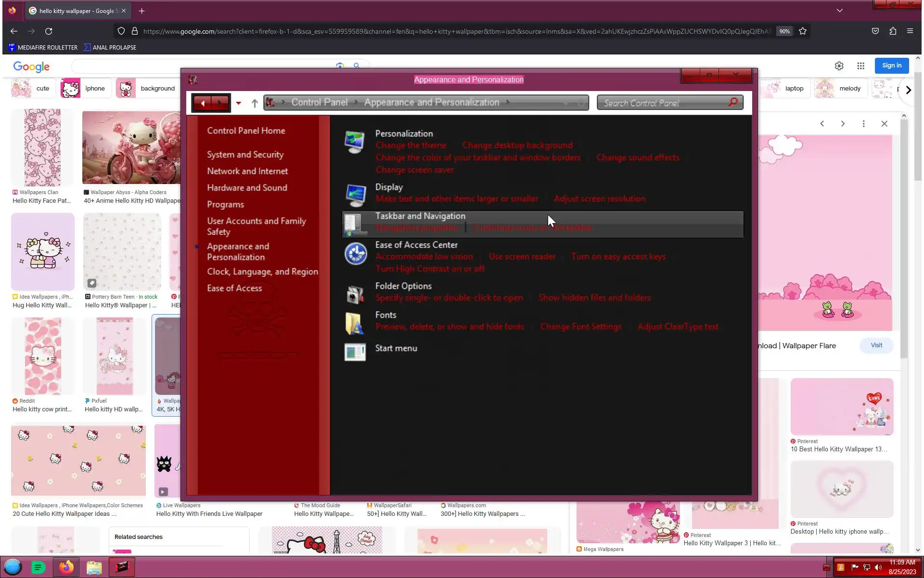Click the Google Sign in button

coord(891,66)
